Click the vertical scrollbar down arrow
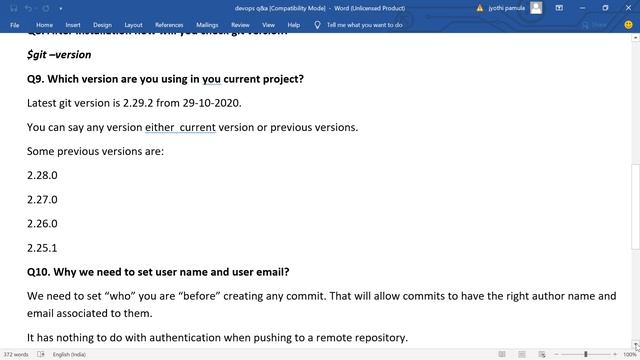640x360 pixels. tap(636, 344)
